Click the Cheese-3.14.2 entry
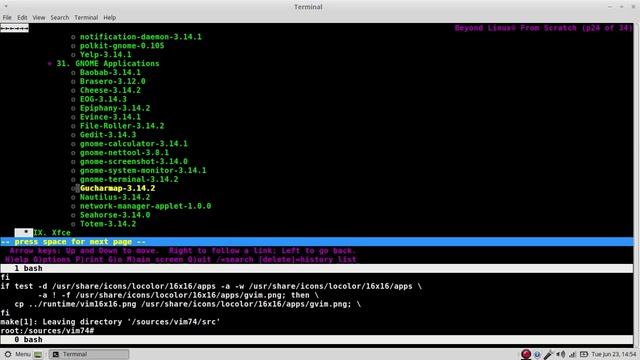The width and height of the screenshot is (640, 360). click(110, 90)
